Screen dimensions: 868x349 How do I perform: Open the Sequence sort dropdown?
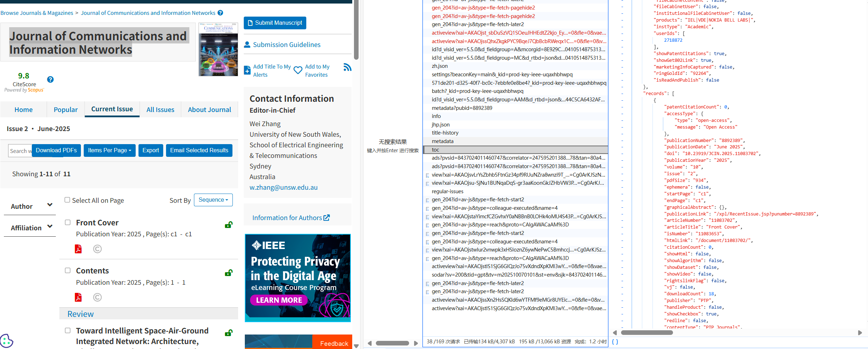(213, 200)
